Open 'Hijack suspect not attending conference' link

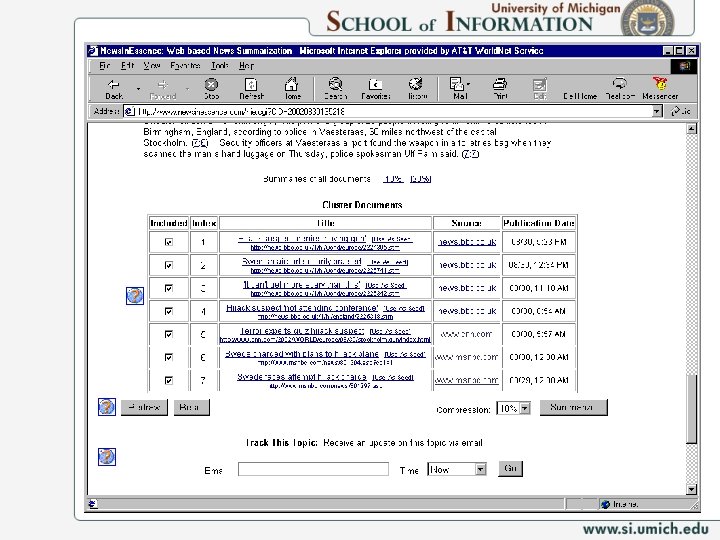(302, 308)
